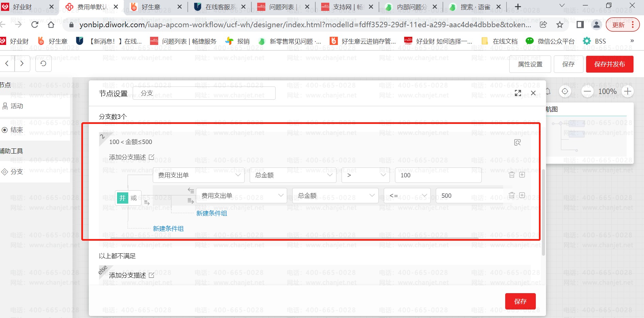Switch to the 好业财 browser tab
The height and width of the screenshot is (318, 644).
(28, 7)
